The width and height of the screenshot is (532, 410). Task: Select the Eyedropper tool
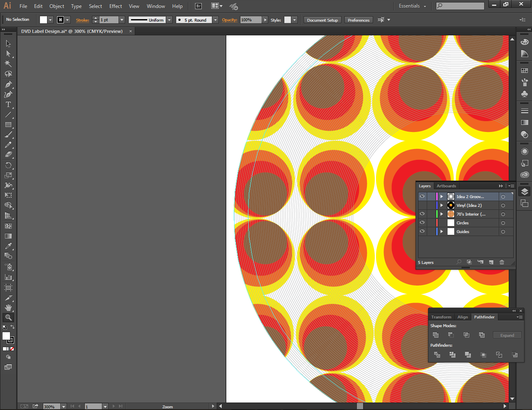8,246
